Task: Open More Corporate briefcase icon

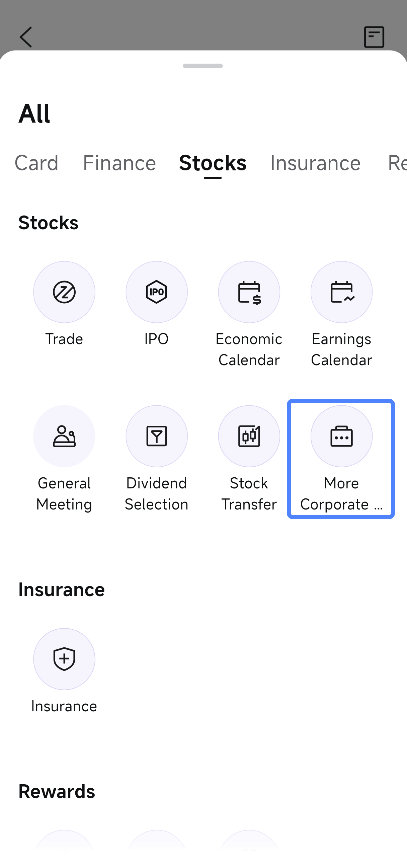Action: tap(341, 436)
